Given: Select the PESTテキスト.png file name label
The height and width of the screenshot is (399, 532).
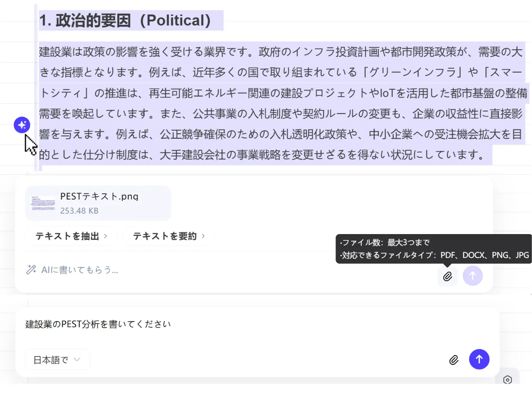Looking at the screenshot, I should point(99,196).
